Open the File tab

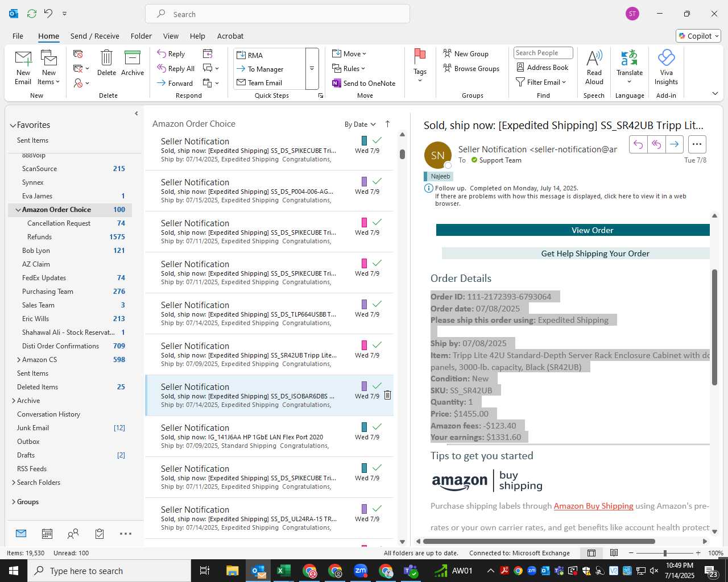point(18,36)
